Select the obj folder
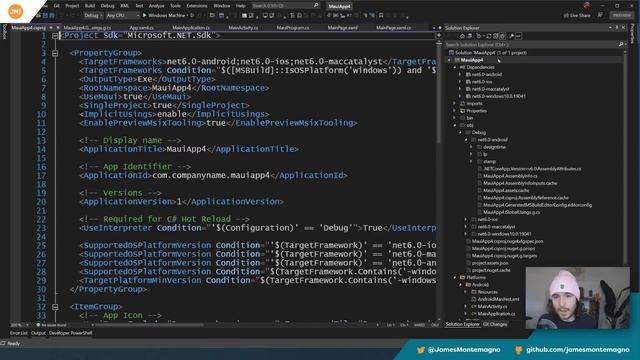640x360 pixels. [470, 125]
